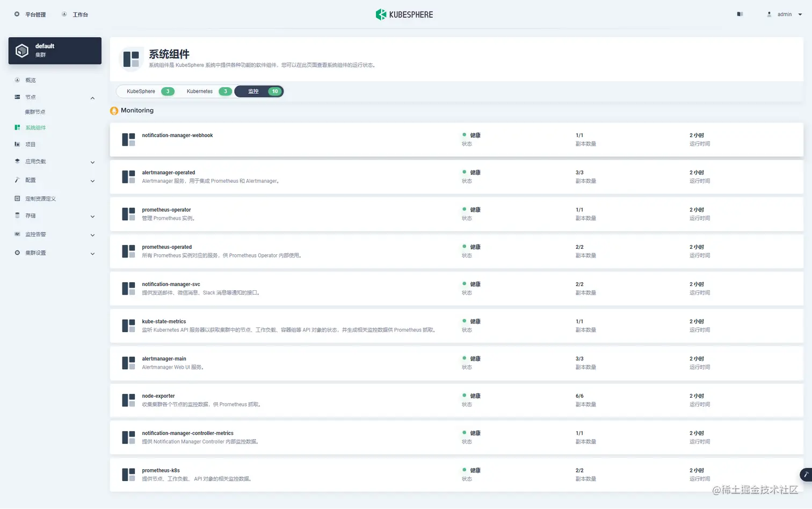The image size is (812, 509).
Task: Expand the 集群设置 chevron
Action: [92, 254]
